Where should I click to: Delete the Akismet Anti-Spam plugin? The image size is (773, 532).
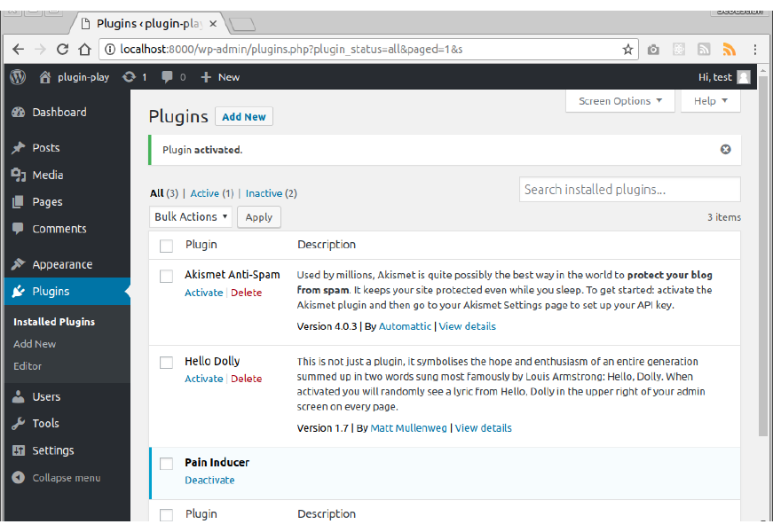tap(246, 293)
